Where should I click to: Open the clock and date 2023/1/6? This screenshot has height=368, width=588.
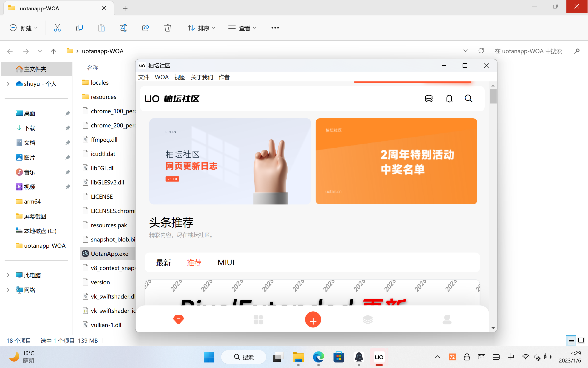pyautogui.click(x=570, y=357)
